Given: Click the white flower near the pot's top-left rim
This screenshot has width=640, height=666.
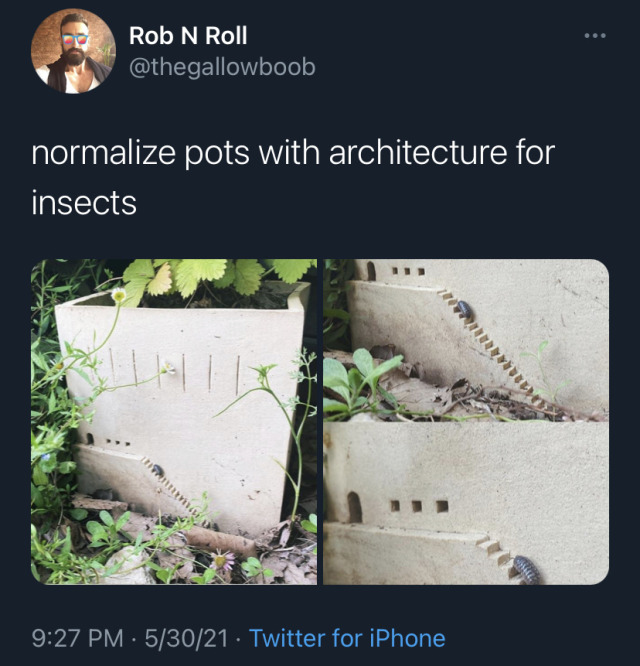Looking at the screenshot, I should point(119,295).
